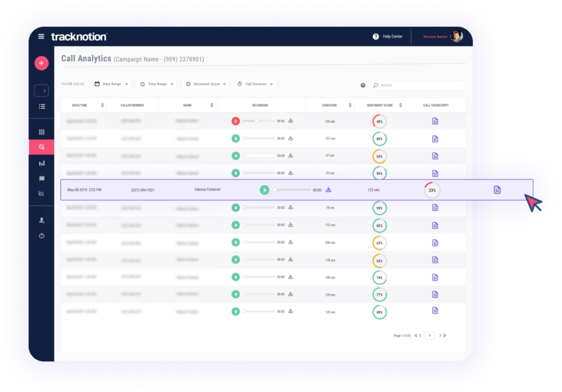Click the page number box showing 1
562x392 pixels.
click(x=430, y=335)
